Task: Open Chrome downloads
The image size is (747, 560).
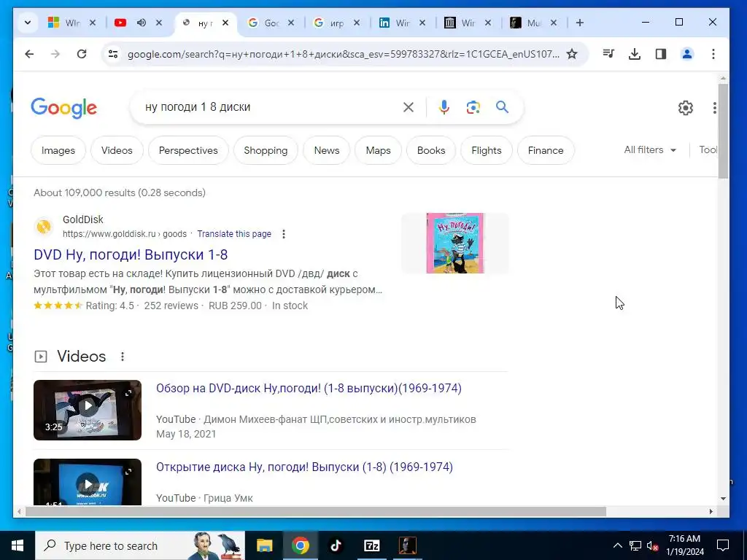Action: 635,54
